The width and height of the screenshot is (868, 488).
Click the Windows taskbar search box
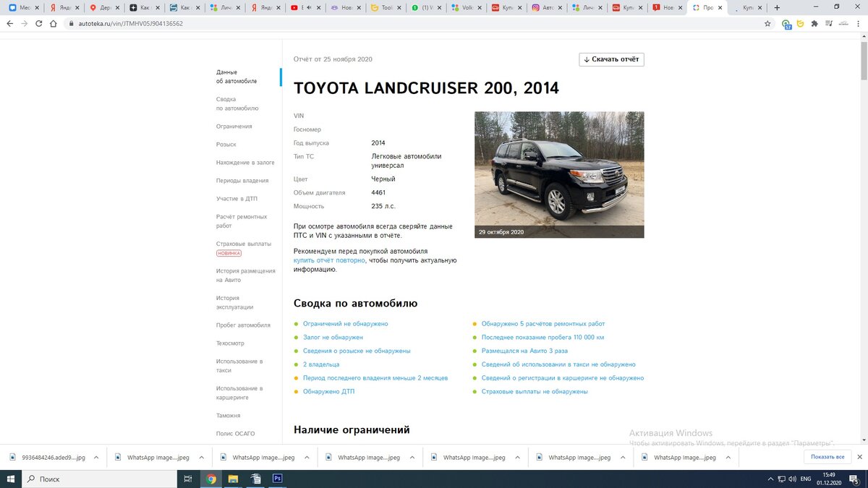coord(100,479)
